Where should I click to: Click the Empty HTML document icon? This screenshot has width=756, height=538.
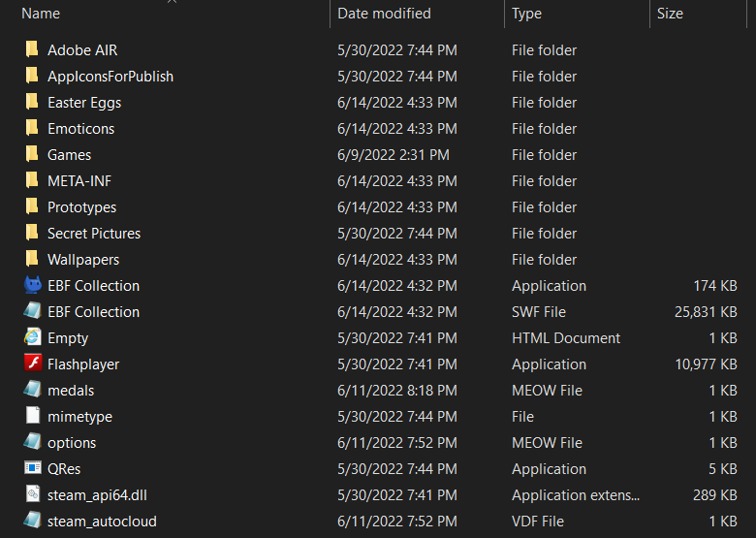(33, 337)
